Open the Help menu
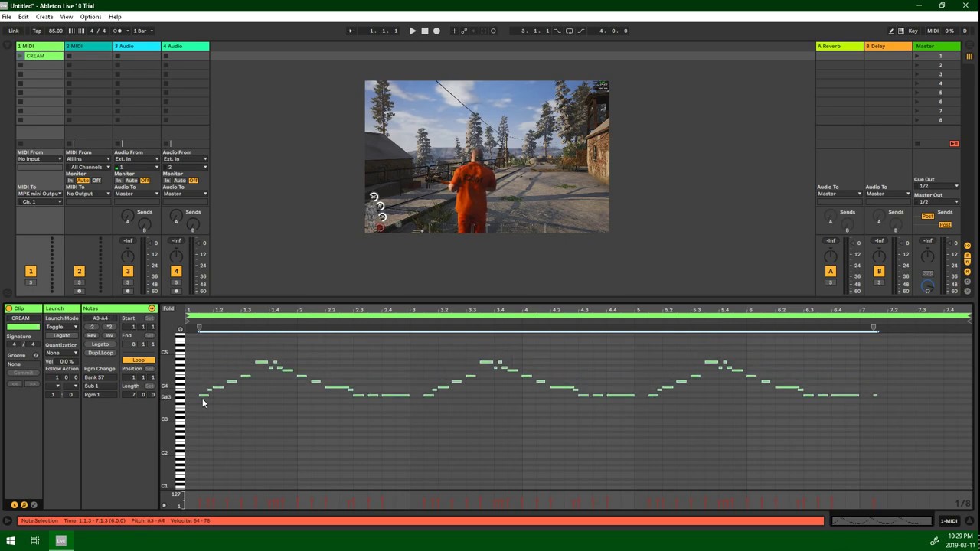Viewport: 980px width, 551px height. pyautogui.click(x=115, y=16)
